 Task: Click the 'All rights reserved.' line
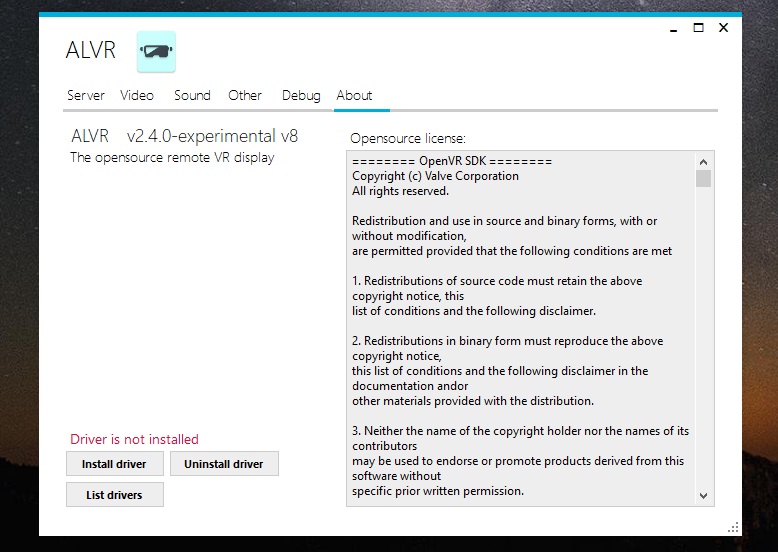coord(400,191)
